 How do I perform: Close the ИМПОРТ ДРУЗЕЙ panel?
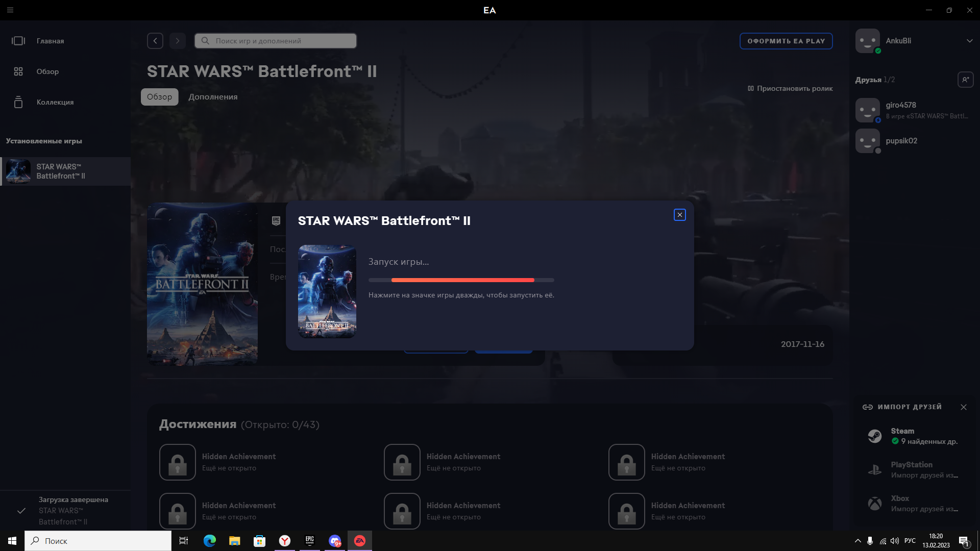point(963,407)
